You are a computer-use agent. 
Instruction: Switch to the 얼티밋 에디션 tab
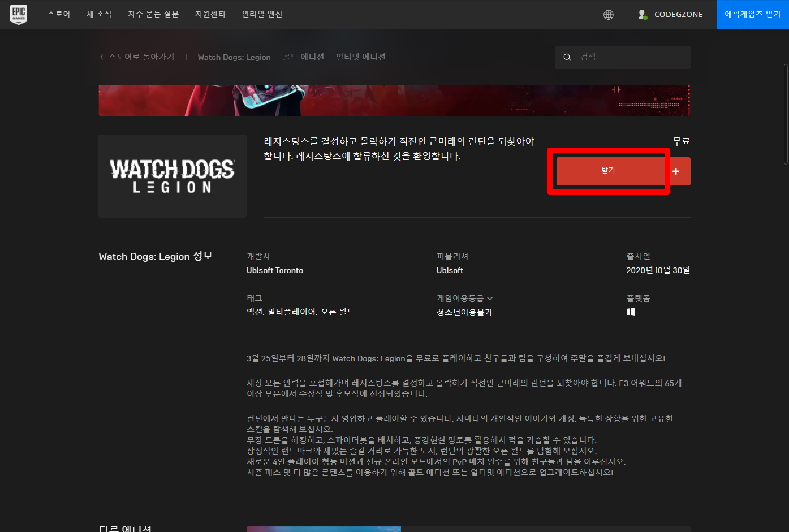(x=361, y=57)
